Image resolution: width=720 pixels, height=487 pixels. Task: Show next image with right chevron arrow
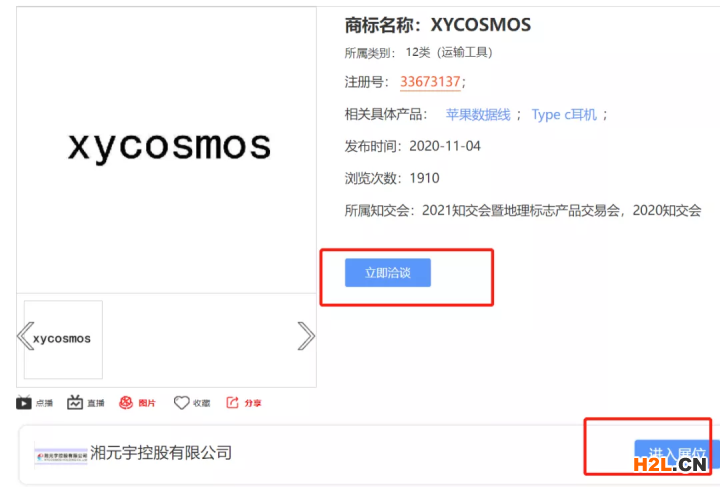(x=306, y=336)
